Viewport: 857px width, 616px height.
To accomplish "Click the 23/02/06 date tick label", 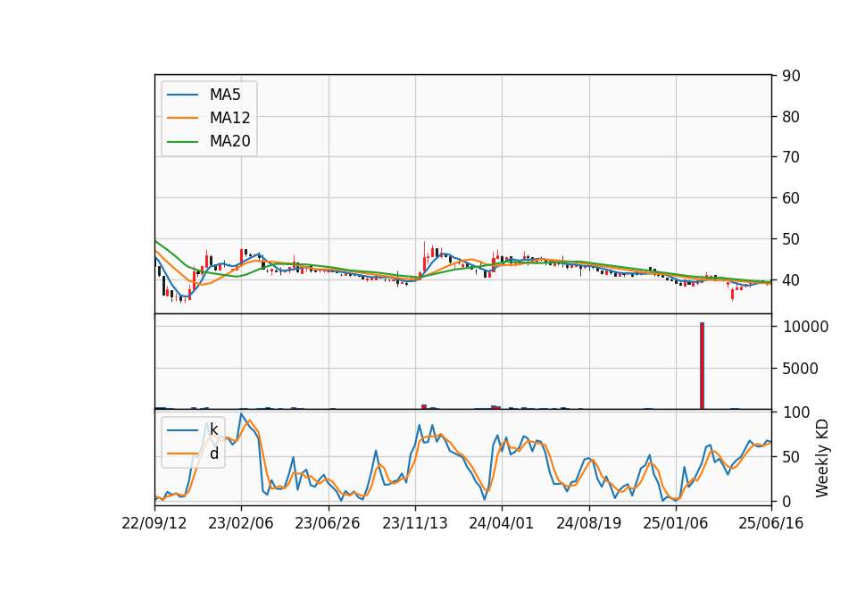I will pos(240,524).
